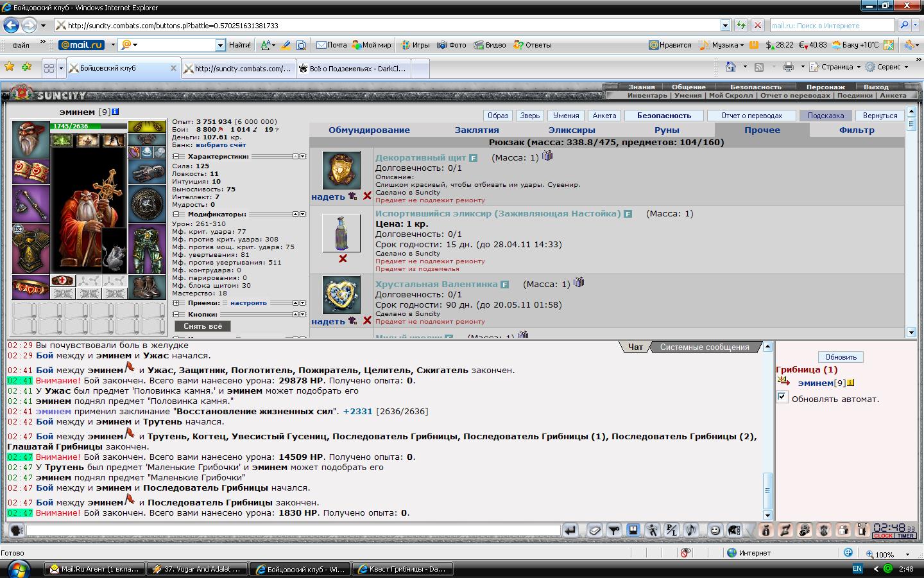The image size is (924, 578).
Task: Toggle Обновлять автомат. checkbox
Action: pyautogui.click(x=782, y=397)
